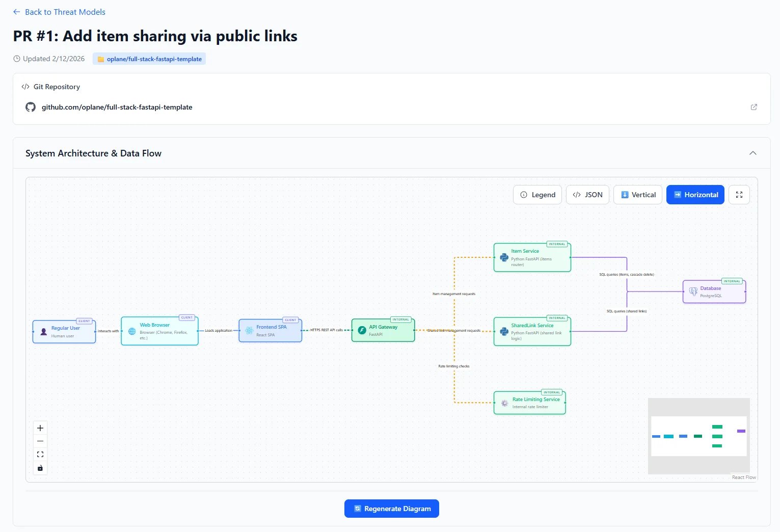This screenshot has height=532, width=780.
Task: Click the minimap overview panel
Action: click(x=699, y=436)
